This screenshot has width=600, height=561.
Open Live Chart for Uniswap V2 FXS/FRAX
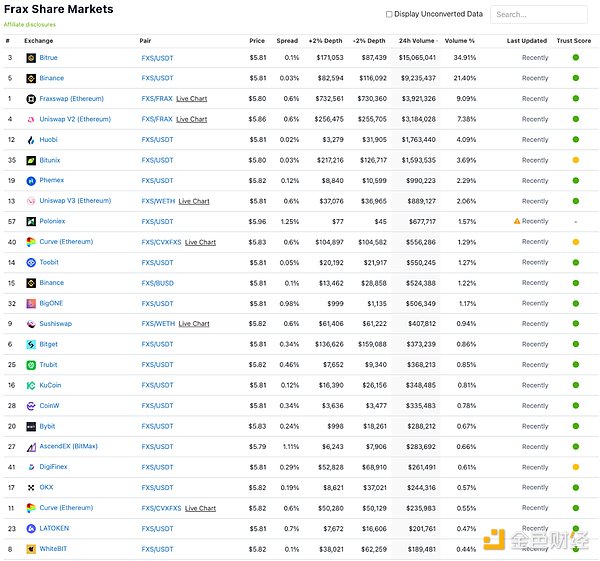tap(192, 119)
